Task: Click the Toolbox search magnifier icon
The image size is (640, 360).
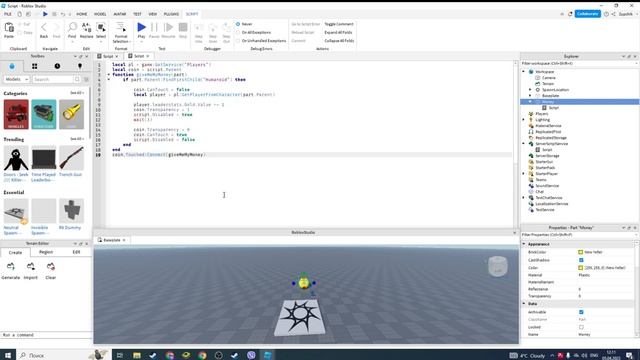Action: pyautogui.click(x=77, y=79)
